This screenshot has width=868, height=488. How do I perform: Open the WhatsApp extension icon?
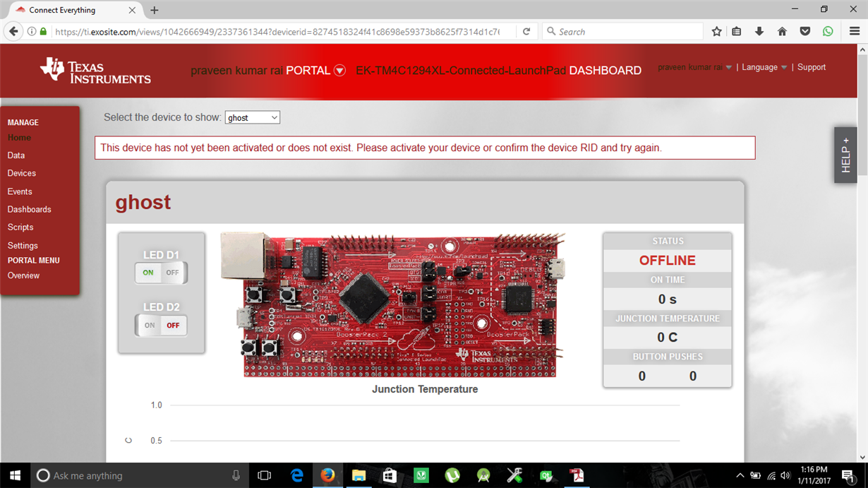(828, 32)
